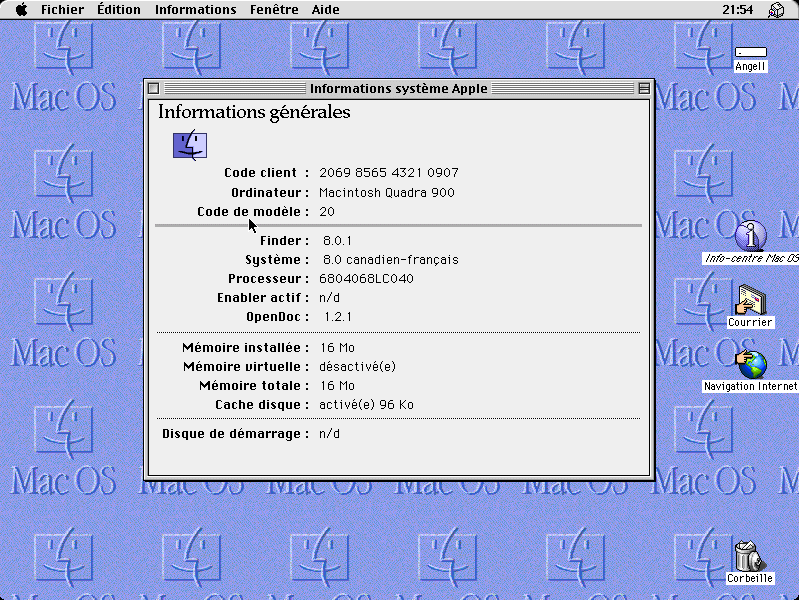Collapse the window with the windowshade box
This screenshot has width=799, height=600.
(644, 89)
